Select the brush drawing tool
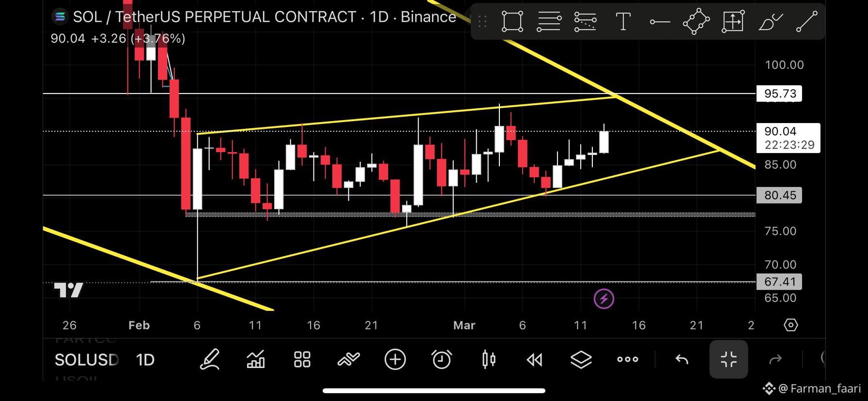 coord(770,21)
